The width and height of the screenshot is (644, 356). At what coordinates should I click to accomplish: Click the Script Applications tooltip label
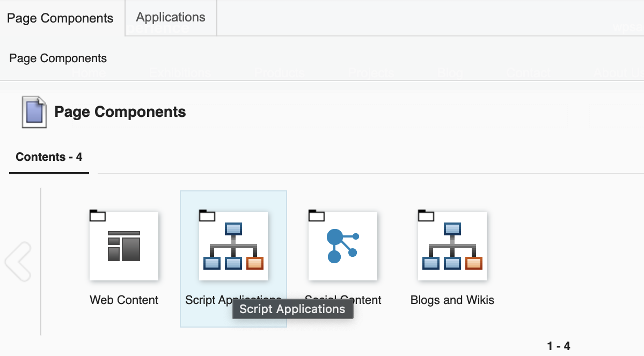pos(292,309)
